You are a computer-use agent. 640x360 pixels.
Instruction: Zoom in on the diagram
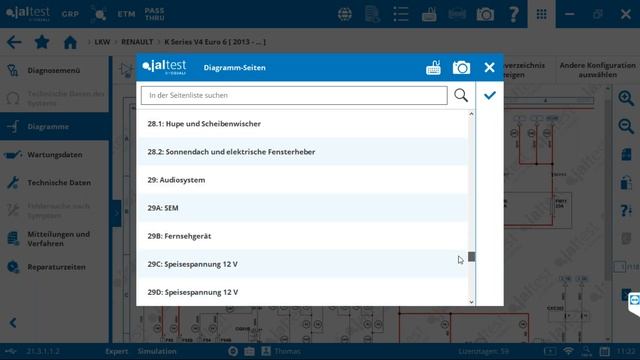[x=626, y=98]
